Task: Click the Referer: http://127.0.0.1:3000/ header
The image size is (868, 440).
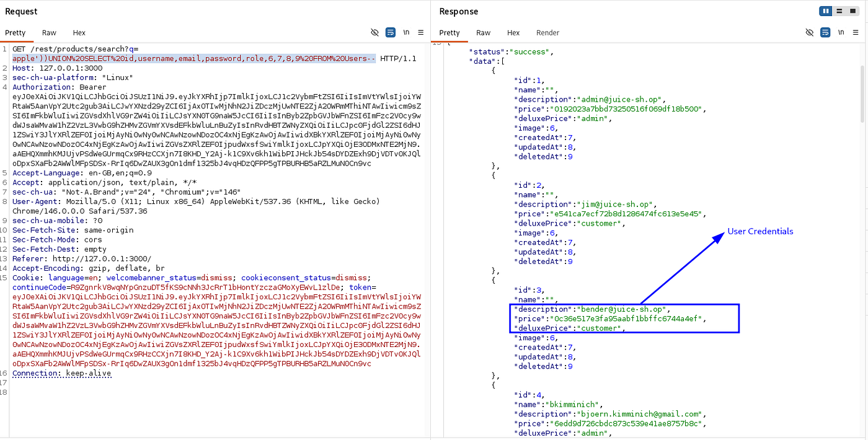Action: (82, 258)
